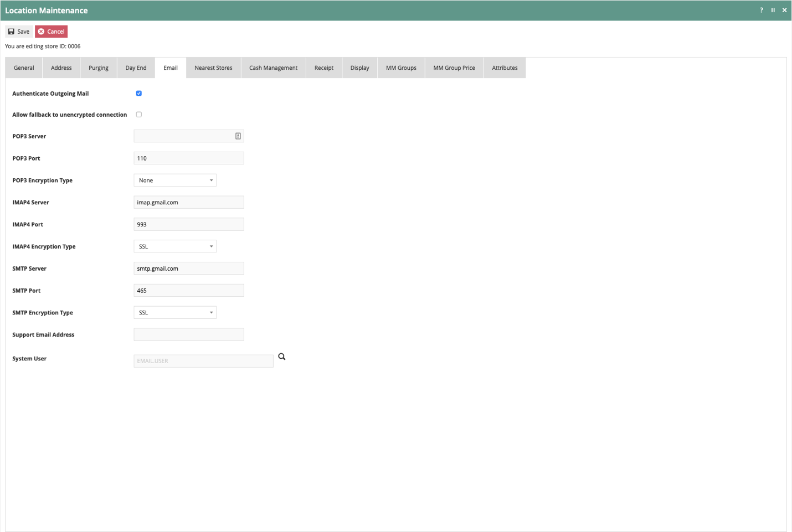This screenshot has width=792, height=532.
Task: Click the IMAP4 Port field
Action: tap(189, 224)
